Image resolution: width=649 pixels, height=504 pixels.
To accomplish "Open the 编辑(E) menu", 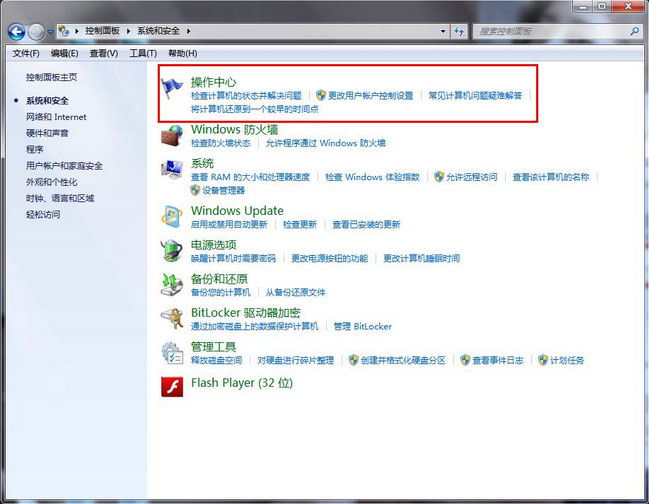I will [x=65, y=53].
